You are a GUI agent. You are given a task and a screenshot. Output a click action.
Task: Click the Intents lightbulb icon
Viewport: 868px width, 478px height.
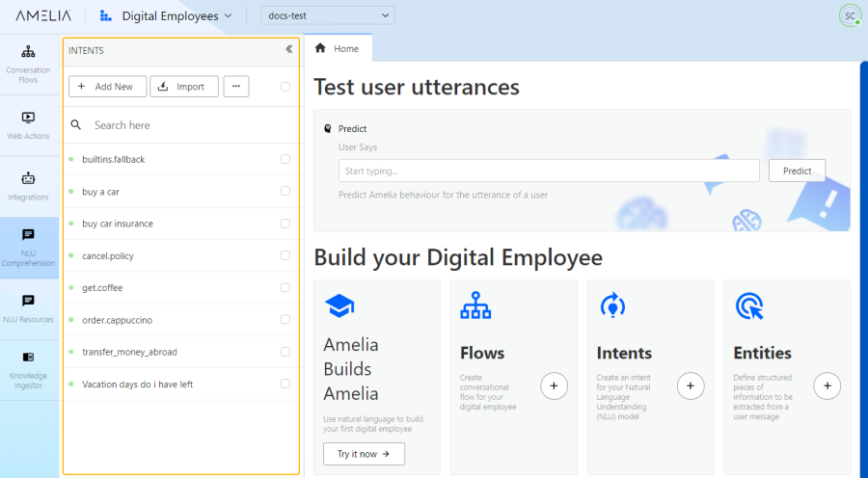coord(612,305)
